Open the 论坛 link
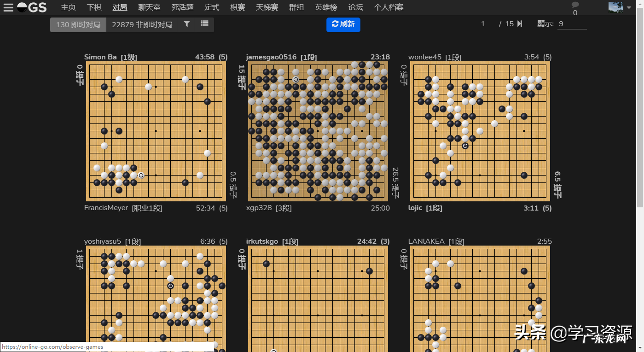 point(355,7)
